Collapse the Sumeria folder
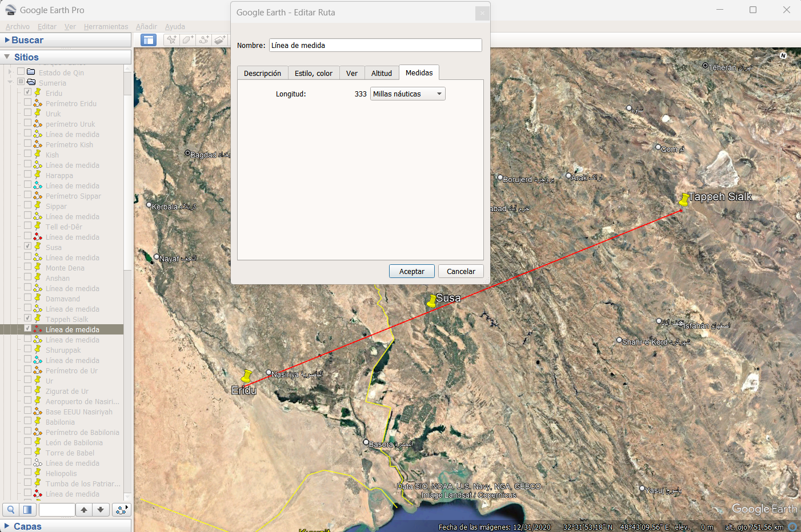Image resolution: width=801 pixels, height=532 pixels. [10, 82]
